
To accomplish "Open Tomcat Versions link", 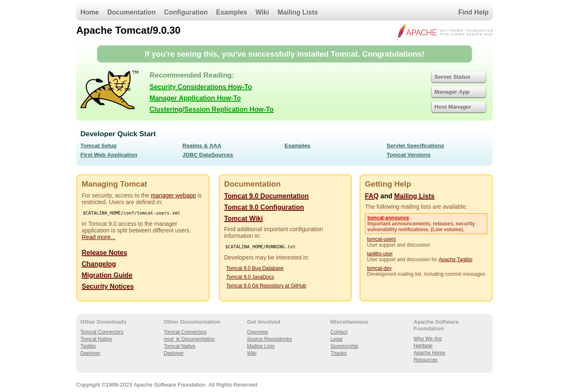I will (x=408, y=155).
